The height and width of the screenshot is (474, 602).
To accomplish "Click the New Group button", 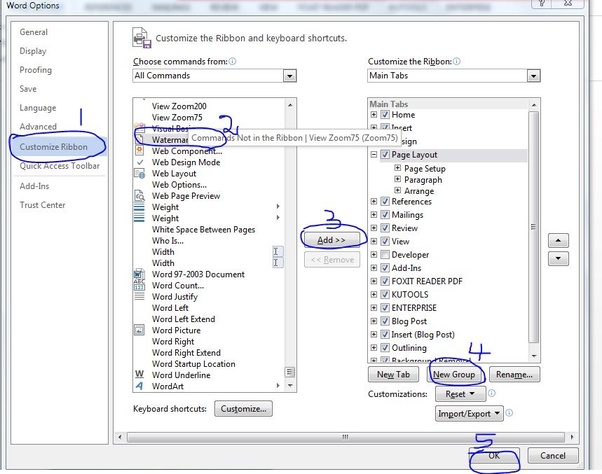I will click(454, 374).
